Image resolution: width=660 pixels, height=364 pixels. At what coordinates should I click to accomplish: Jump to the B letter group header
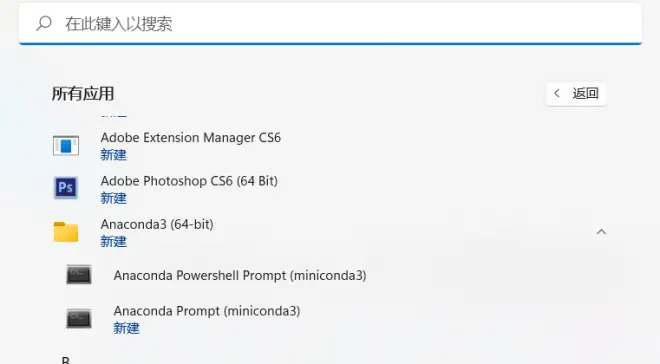(66, 360)
